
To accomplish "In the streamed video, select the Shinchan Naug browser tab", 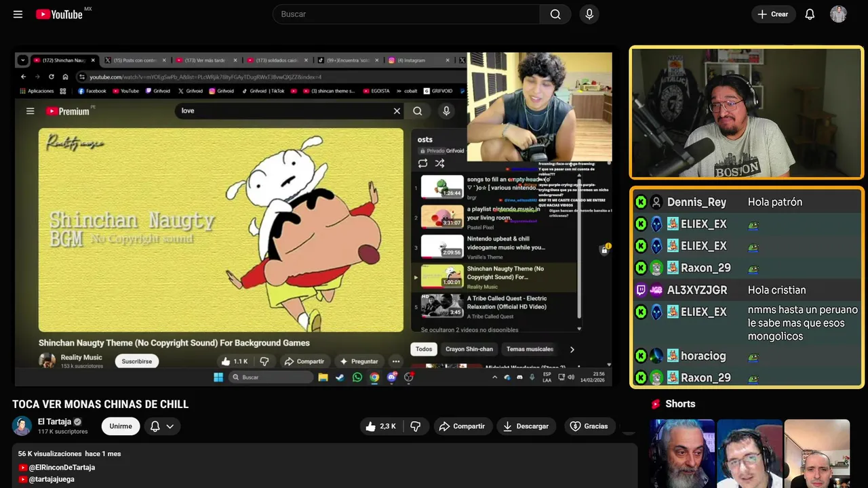I will [64, 60].
